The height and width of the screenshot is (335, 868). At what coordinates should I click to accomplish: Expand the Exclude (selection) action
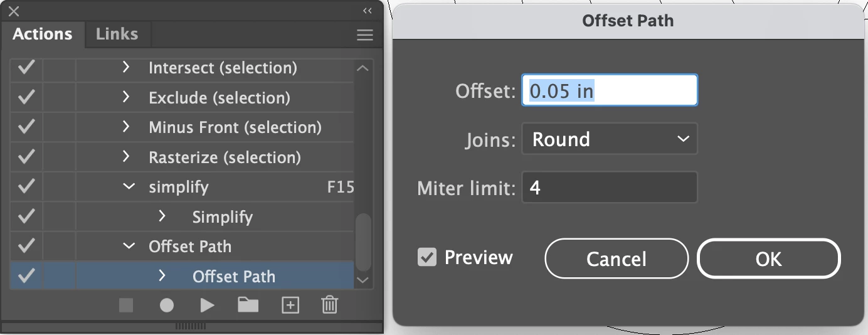[126, 97]
